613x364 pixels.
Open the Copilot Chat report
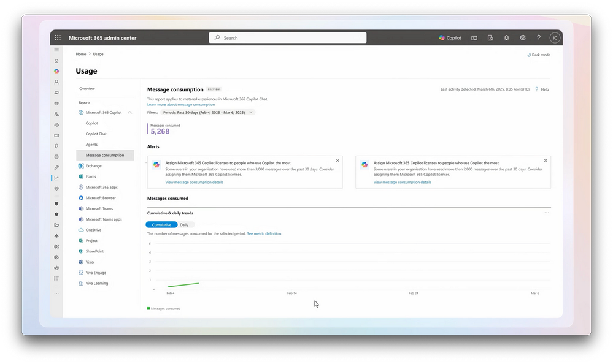[x=96, y=134]
